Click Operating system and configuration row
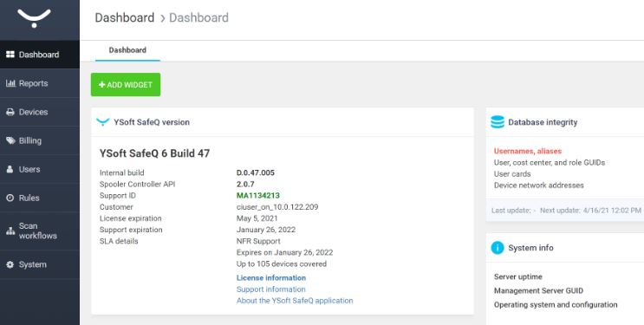 tap(556, 305)
